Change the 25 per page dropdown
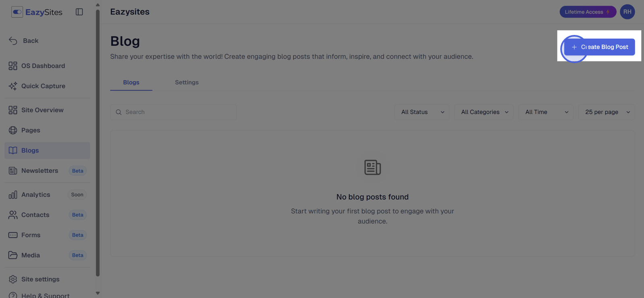Image resolution: width=644 pixels, height=298 pixels. click(607, 112)
